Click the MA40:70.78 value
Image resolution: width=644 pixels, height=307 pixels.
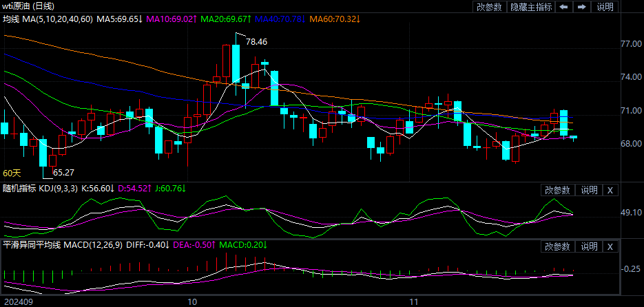pos(280,19)
